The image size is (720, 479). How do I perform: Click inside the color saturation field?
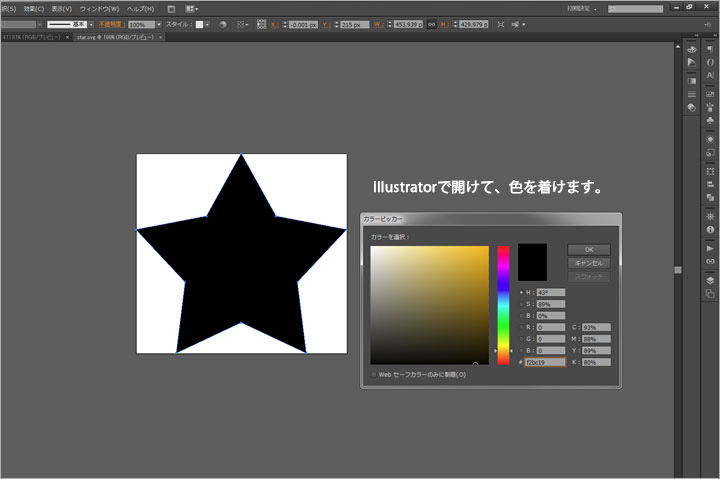tap(430, 305)
